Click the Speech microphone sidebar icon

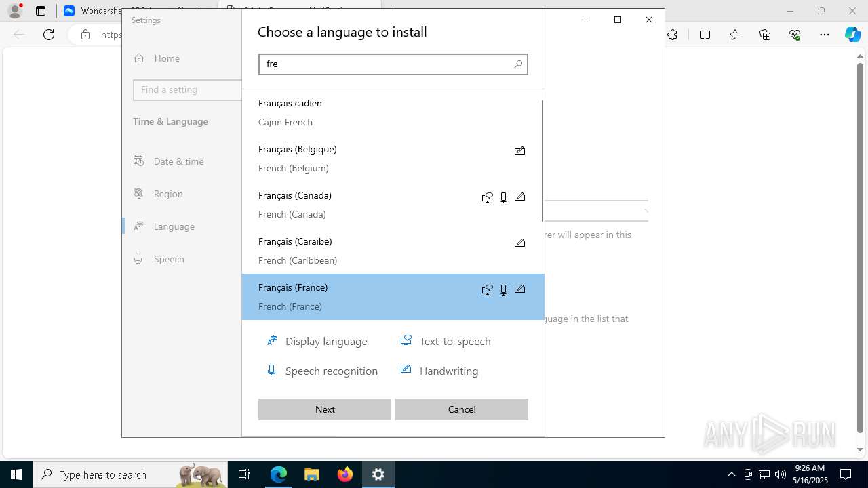pos(138,258)
